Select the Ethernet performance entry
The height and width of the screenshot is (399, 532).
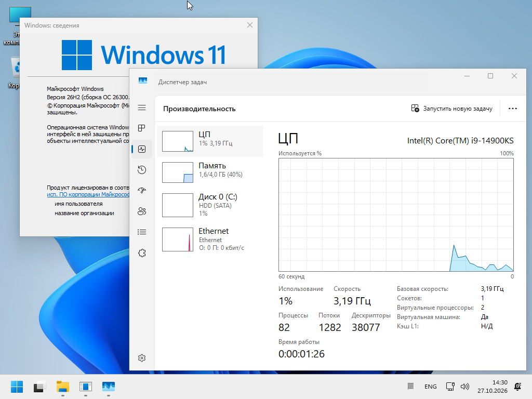(x=210, y=240)
